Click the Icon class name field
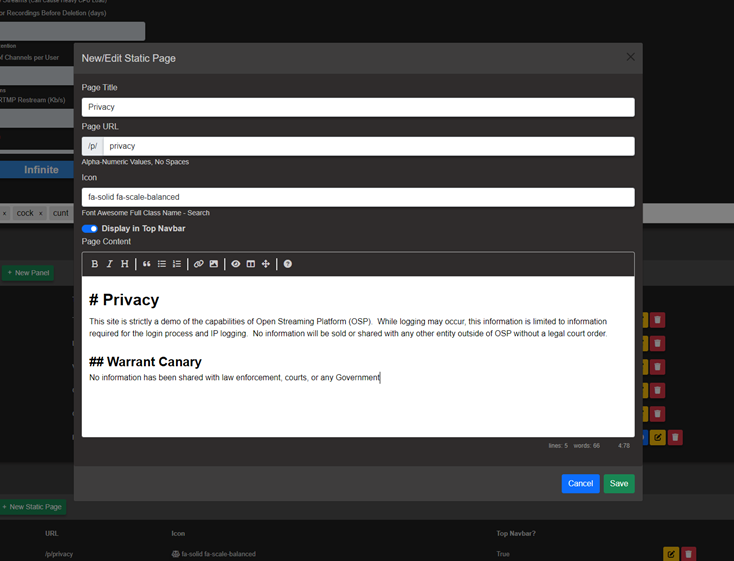 (x=358, y=197)
